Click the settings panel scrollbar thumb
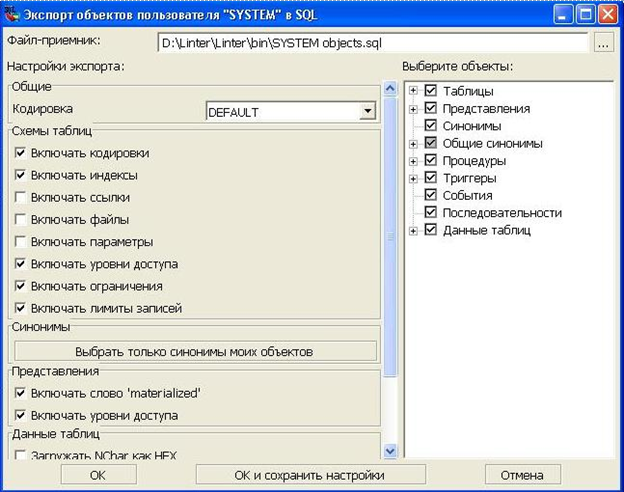This screenshot has height=492, width=624. pyautogui.click(x=390, y=236)
